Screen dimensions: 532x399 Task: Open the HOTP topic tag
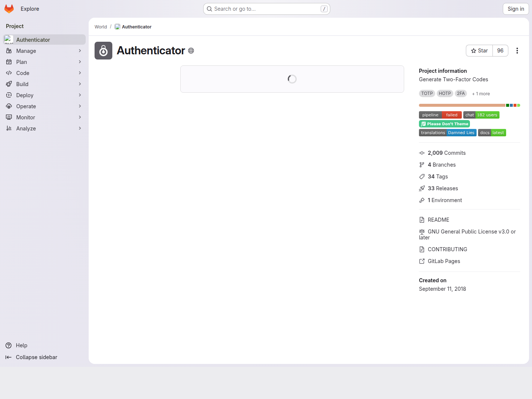(445, 93)
